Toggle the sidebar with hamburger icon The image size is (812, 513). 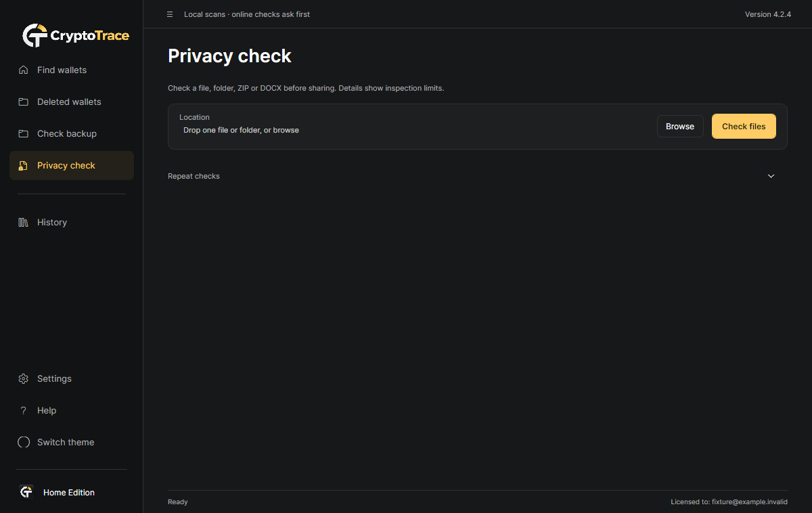pyautogui.click(x=170, y=14)
